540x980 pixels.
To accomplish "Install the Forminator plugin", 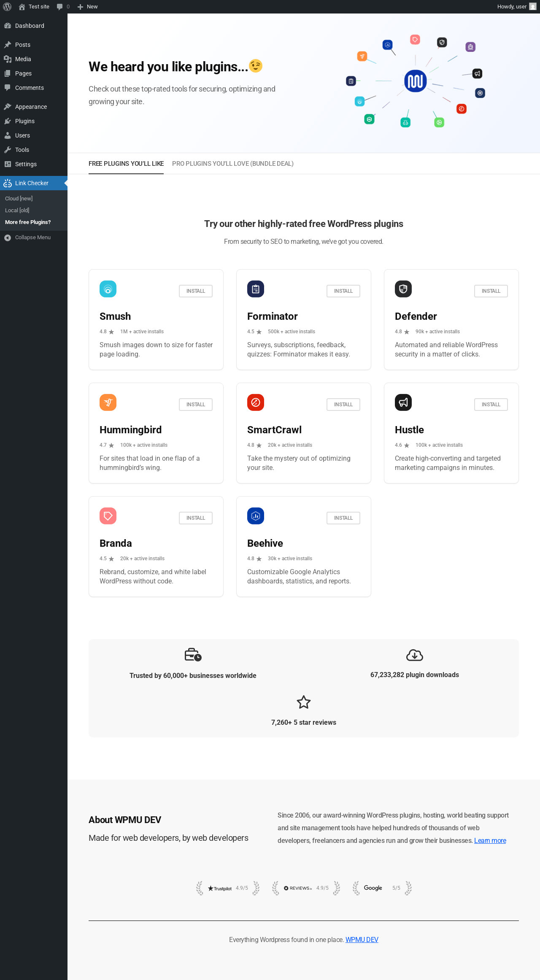I will click(x=343, y=291).
